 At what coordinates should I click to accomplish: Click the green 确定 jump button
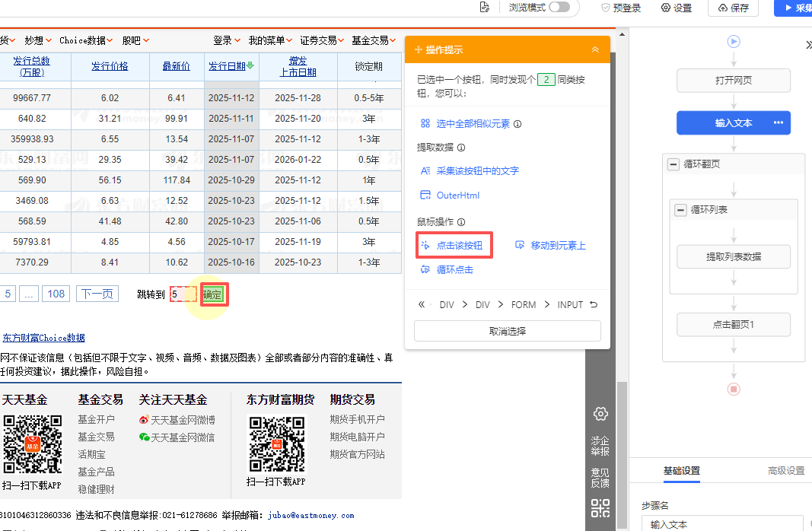coord(212,294)
